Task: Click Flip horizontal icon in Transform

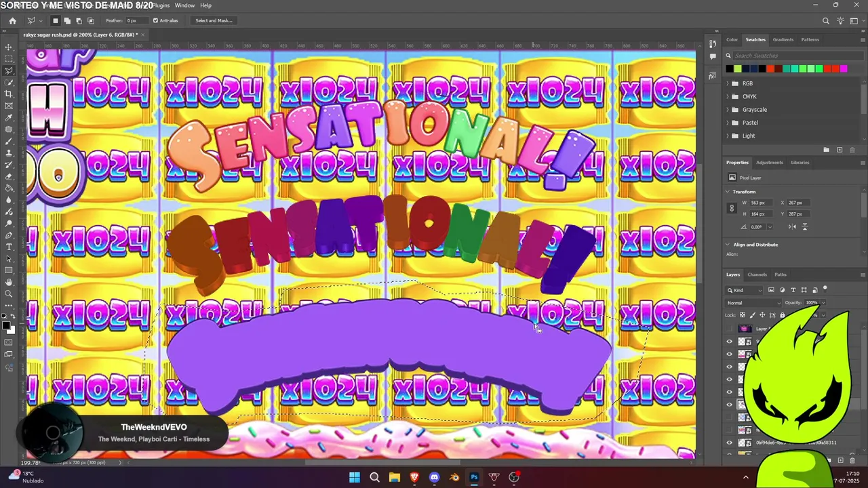Action: [x=793, y=226]
